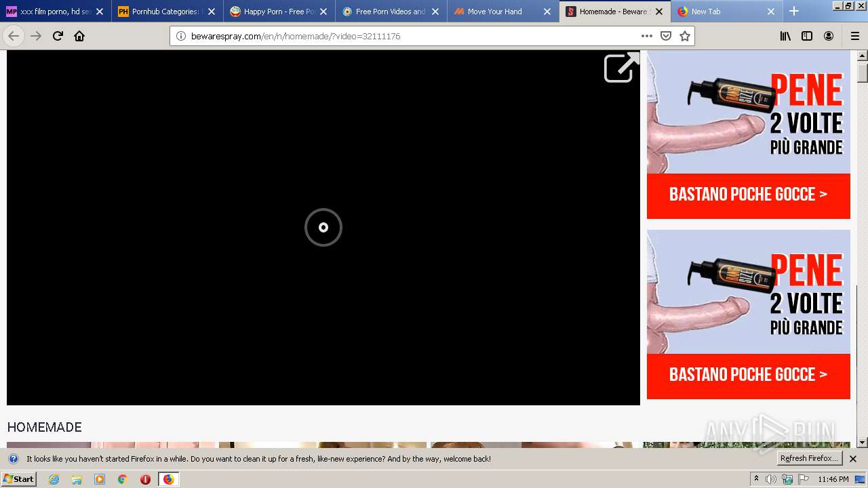Switch to the New Tab tab
The height and width of the screenshot is (488, 868).
(727, 12)
